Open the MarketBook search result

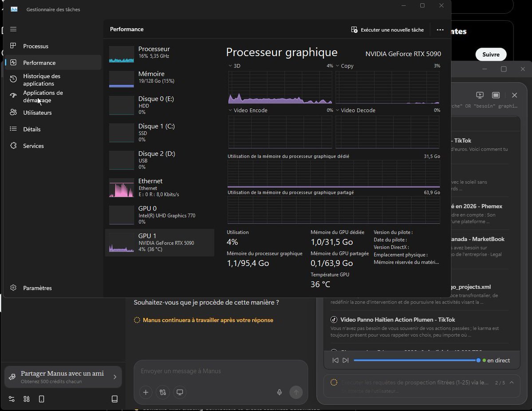click(x=478, y=239)
